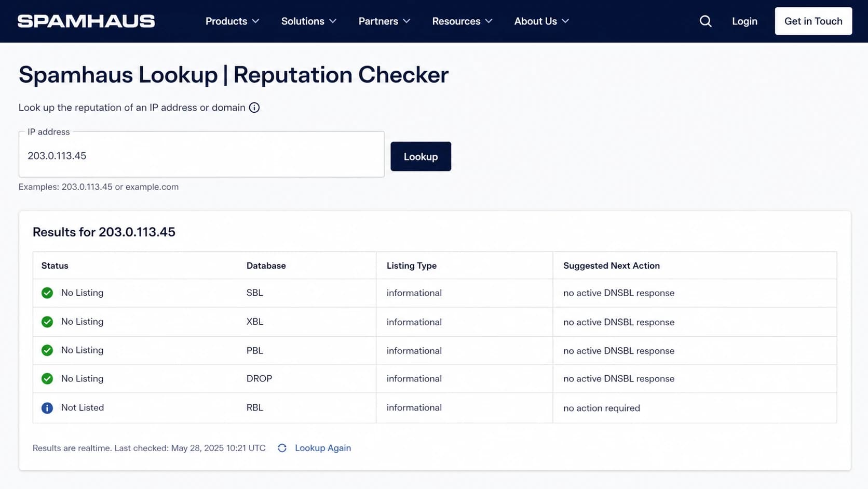Open the About Us menu
Image resolution: width=868 pixels, height=489 pixels.
click(x=541, y=21)
